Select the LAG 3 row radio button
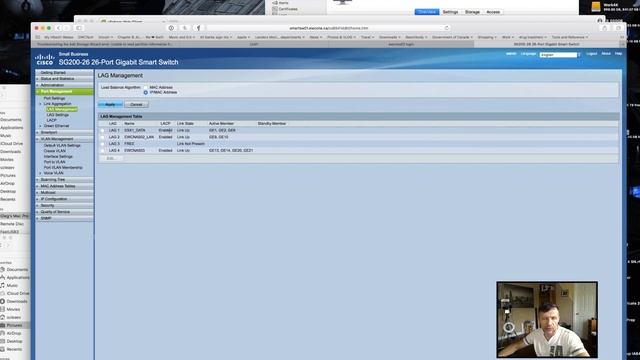This screenshot has width=640, height=360. pyautogui.click(x=102, y=144)
